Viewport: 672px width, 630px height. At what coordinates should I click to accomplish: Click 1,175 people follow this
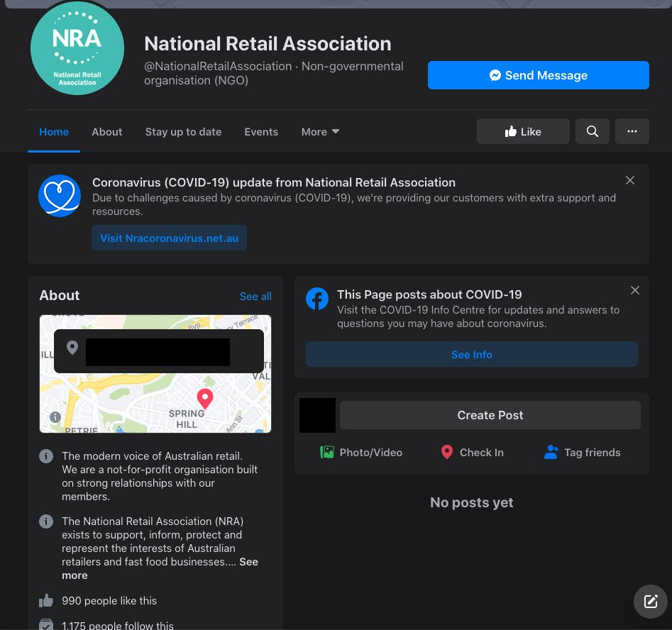click(117, 625)
